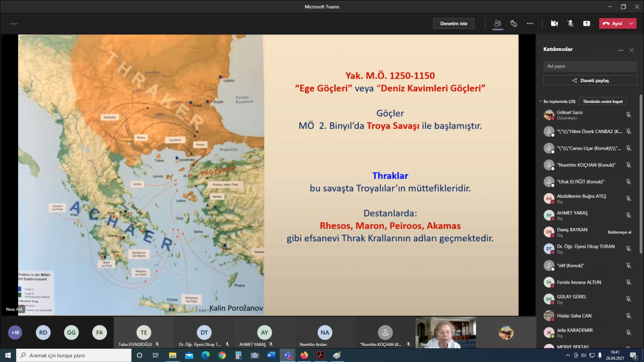Image resolution: width=644 pixels, height=362 pixels.
Task: Open Camera app from taskbar
Action: [x=255, y=355]
